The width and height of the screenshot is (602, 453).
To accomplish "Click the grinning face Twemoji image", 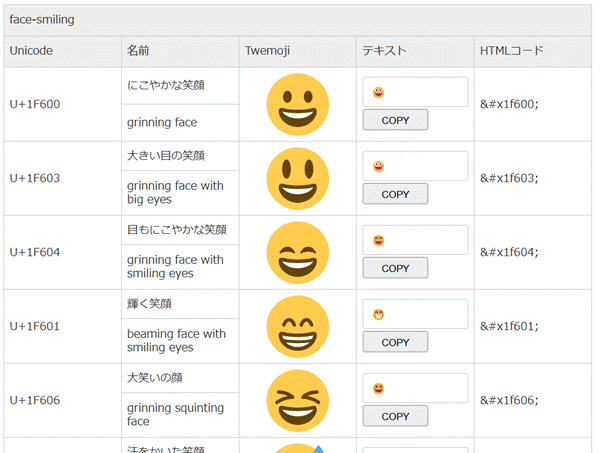I will pos(298,105).
